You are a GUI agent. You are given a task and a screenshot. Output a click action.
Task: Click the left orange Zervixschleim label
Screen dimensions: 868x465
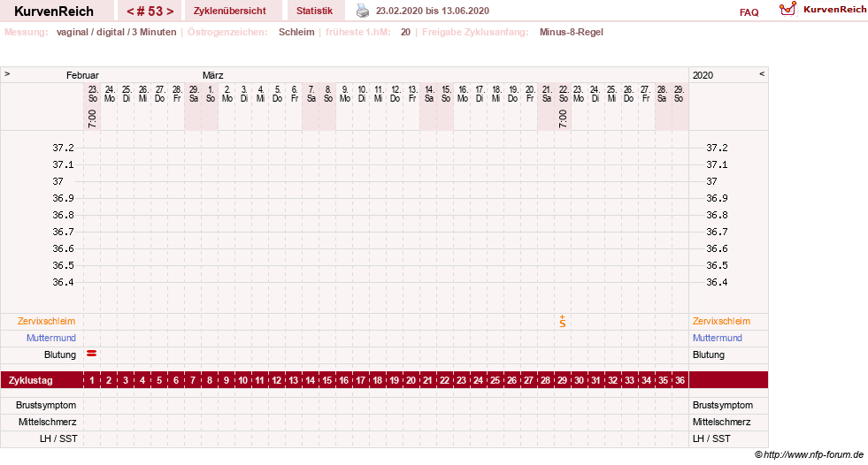point(47,321)
